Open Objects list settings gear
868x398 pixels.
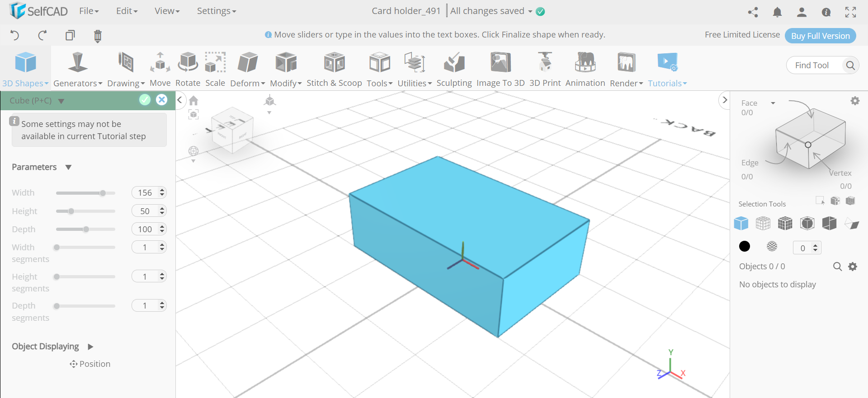pyautogui.click(x=853, y=267)
